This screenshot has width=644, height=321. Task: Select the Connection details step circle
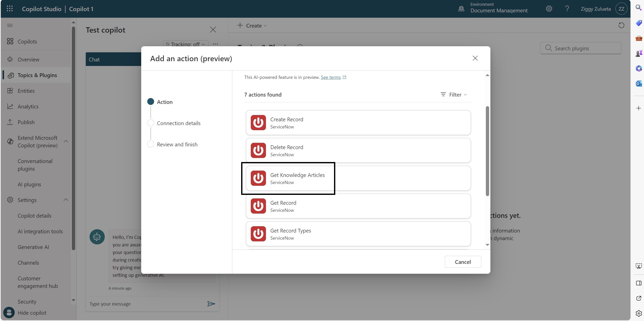tap(151, 123)
